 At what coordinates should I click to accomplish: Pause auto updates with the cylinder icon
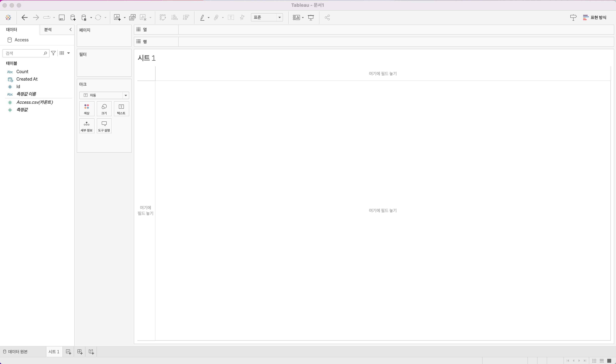click(x=84, y=17)
